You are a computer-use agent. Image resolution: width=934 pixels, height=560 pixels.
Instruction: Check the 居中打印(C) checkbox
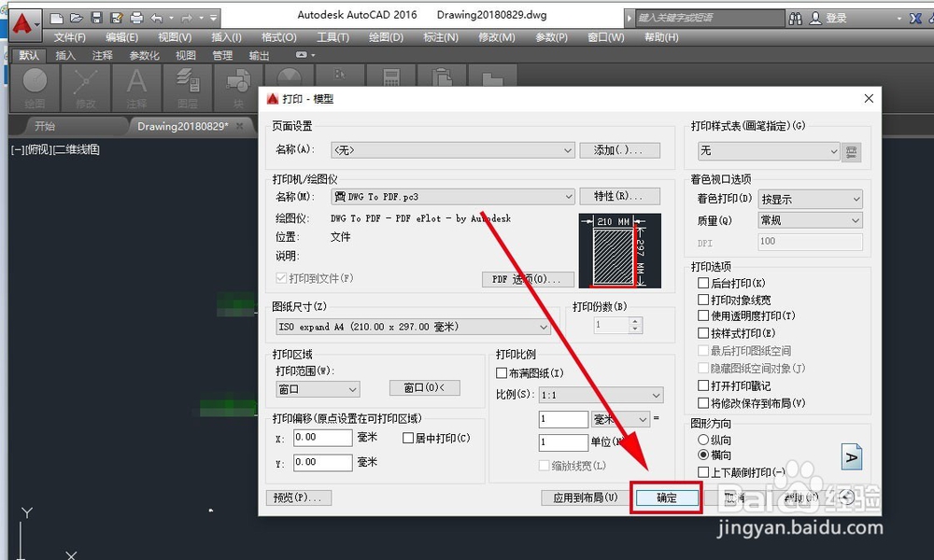coord(408,438)
